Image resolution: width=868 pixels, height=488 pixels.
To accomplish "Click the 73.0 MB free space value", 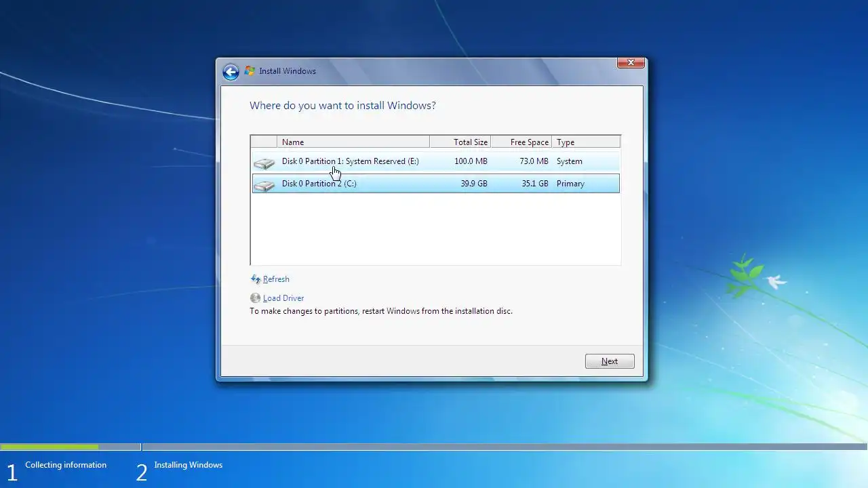I will (534, 161).
